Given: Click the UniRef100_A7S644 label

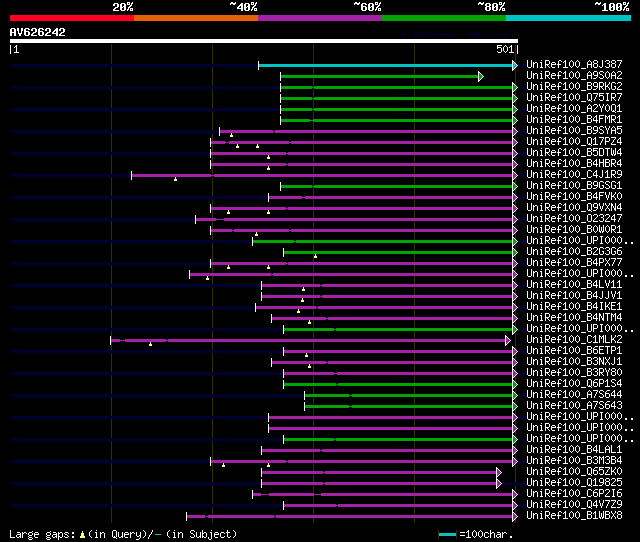Looking at the screenshot, I should point(574,395).
